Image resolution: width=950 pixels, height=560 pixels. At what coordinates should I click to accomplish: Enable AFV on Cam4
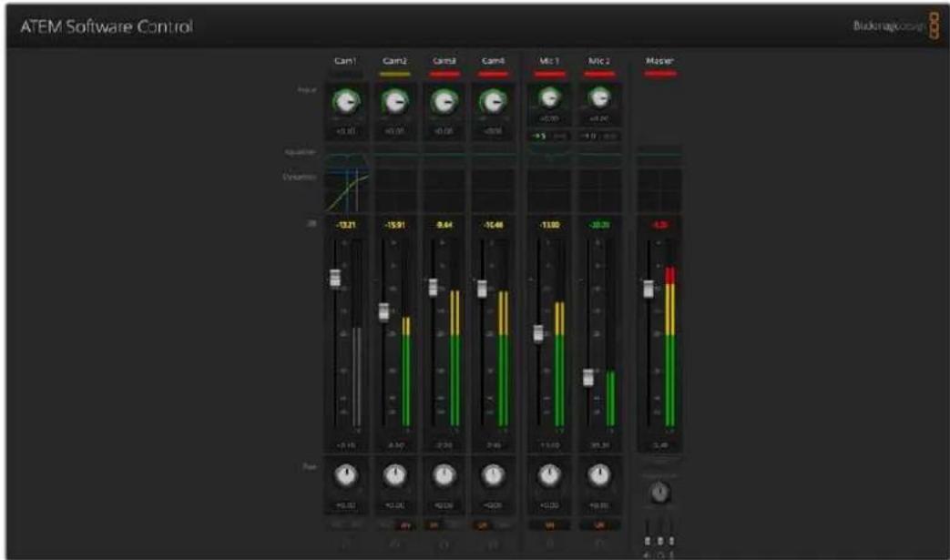tap(504, 524)
